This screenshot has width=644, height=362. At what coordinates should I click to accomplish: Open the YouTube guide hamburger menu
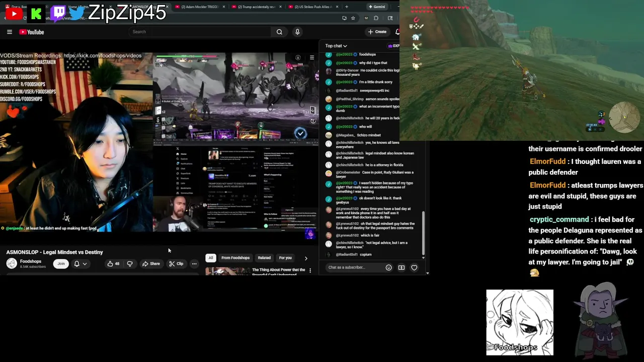coord(10,32)
